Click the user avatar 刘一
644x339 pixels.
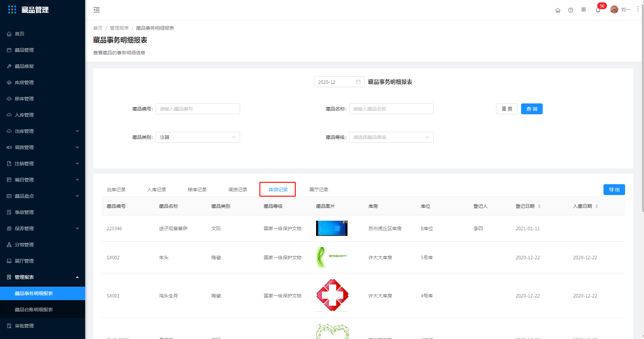pos(614,10)
